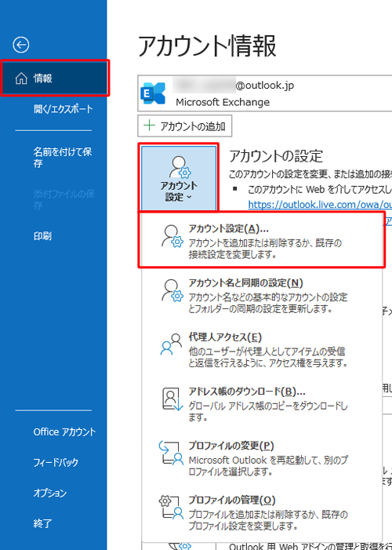Open the outlook.live.com/owa link
This screenshot has height=550, width=392.
pos(320,205)
